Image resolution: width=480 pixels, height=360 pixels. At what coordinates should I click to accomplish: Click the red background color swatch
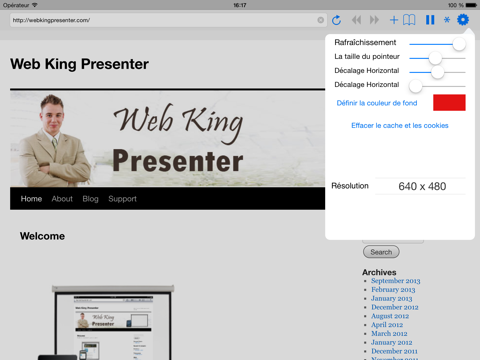point(449,103)
